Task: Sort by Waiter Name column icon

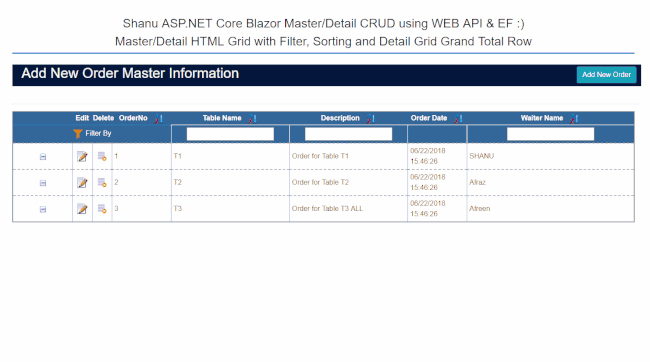Action: (574, 119)
